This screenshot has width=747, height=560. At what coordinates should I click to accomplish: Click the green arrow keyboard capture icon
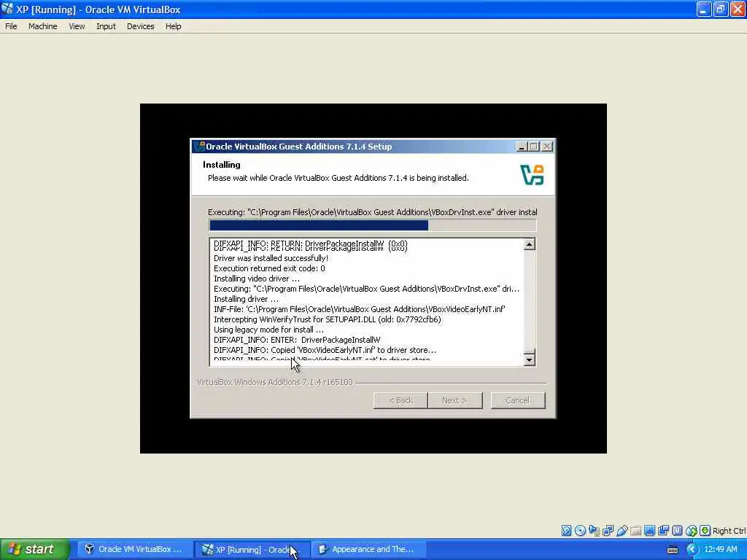(705, 531)
